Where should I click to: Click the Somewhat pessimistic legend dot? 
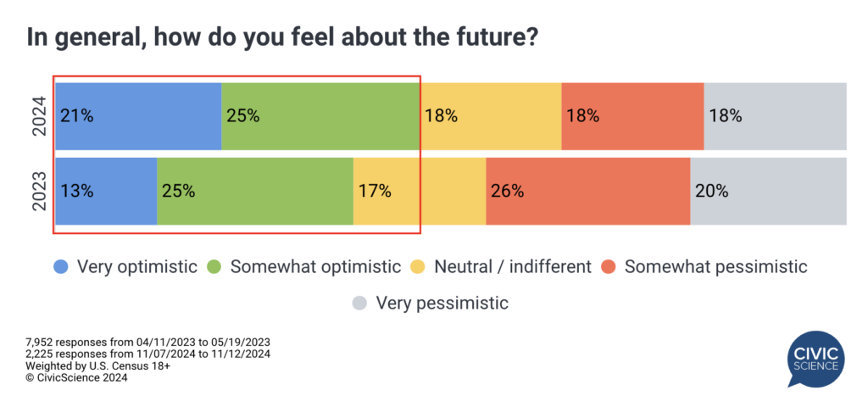609,267
